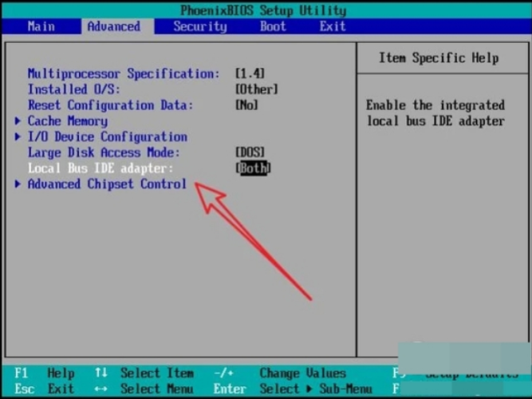Click the Esc Exit key hint
Image resolution: width=532 pixels, height=399 pixels.
pos(44,389)
